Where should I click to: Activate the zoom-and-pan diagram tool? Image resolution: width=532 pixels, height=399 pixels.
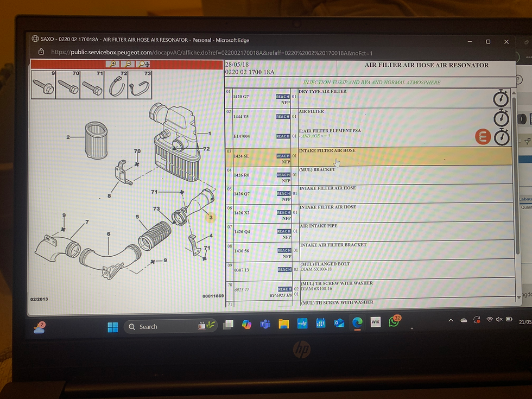click(143, 64)
